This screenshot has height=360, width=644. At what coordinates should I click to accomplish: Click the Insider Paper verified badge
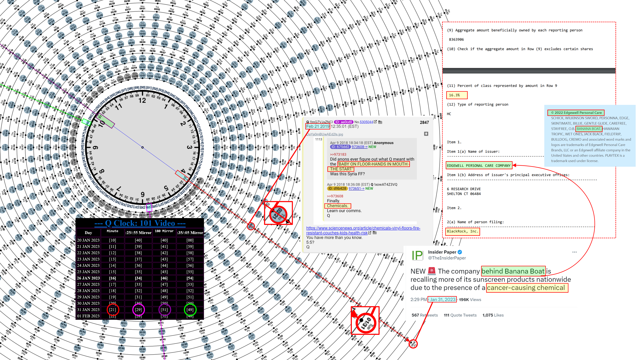(x=460, y=252)
